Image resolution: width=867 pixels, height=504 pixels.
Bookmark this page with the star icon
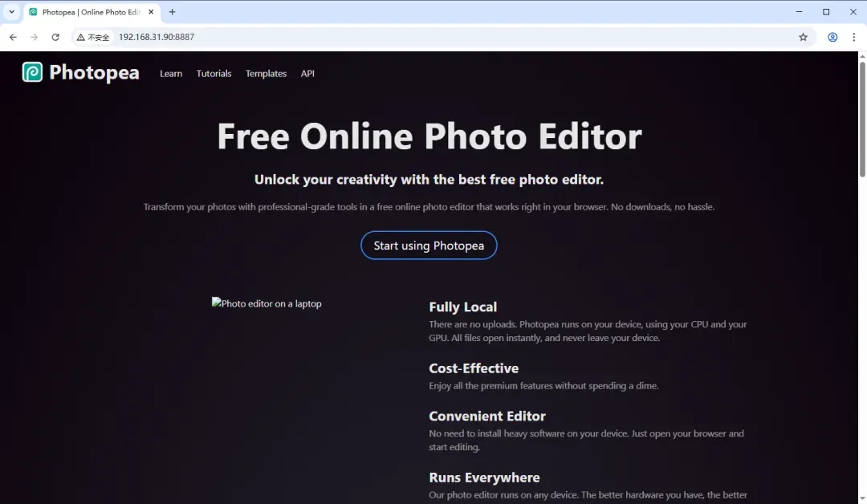[x=803, y=37]
